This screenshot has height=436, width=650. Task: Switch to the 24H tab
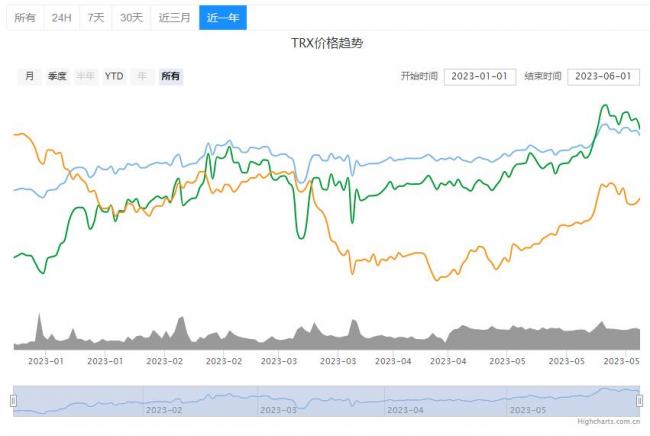(61, 18)
